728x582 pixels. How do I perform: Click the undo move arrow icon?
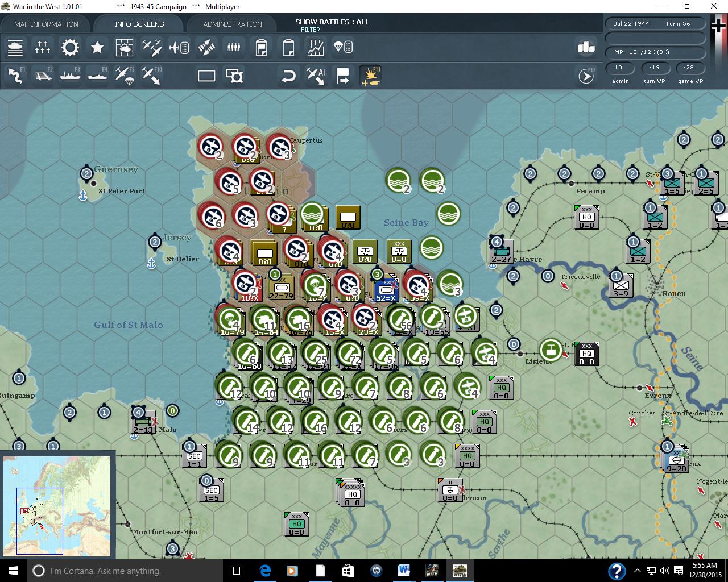coord(288,76)
